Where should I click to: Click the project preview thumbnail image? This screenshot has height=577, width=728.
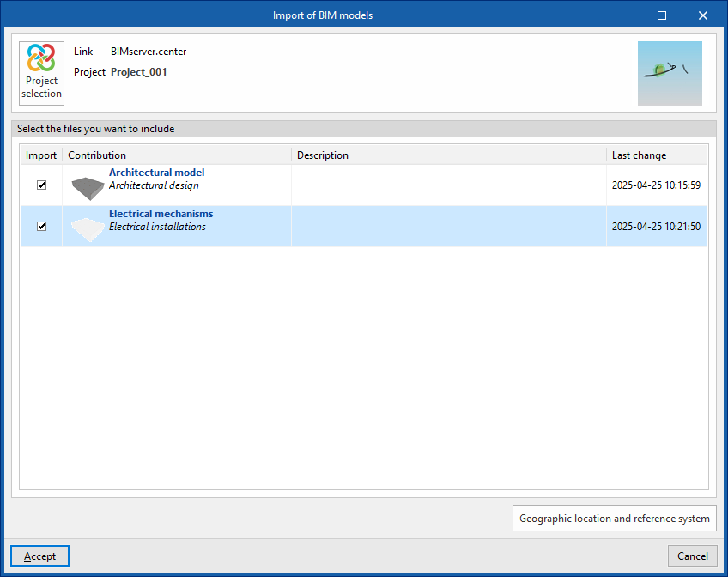pyautogui.click(x=670, y=73)
